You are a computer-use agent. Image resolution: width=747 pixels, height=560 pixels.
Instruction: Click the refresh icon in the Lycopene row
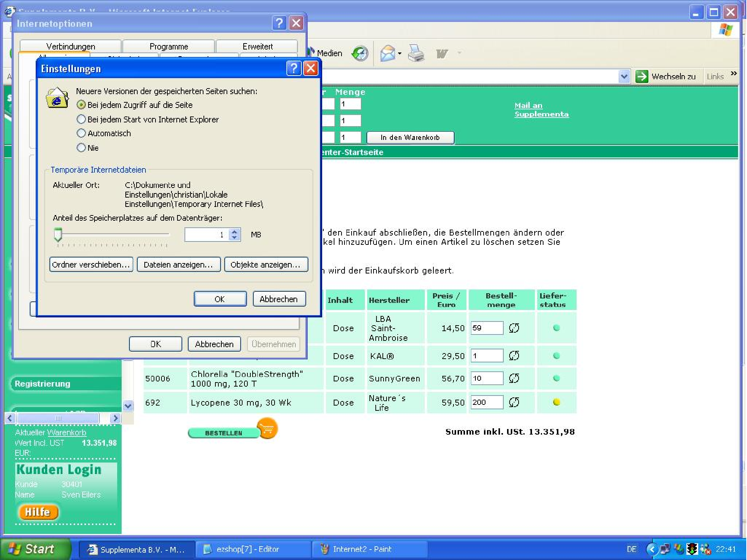(514, 402)
